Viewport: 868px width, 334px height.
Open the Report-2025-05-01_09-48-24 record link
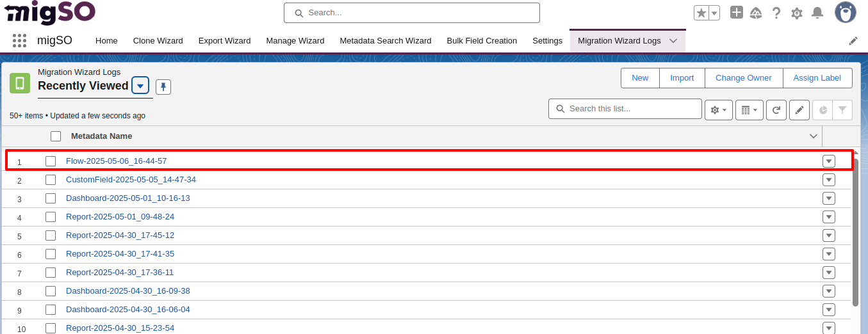point(120,217)
